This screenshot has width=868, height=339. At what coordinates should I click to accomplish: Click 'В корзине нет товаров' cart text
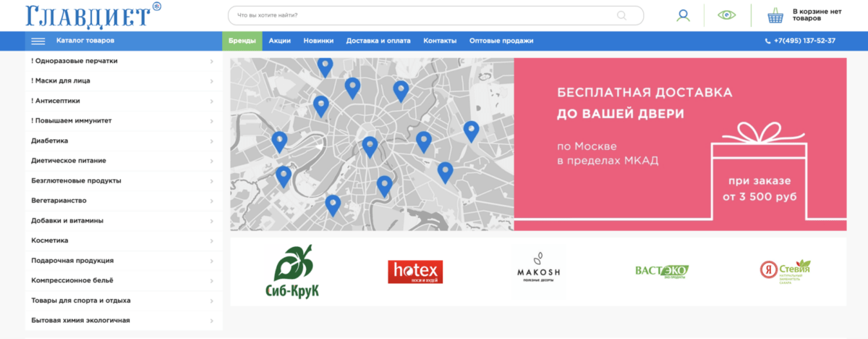pos(817,15)
